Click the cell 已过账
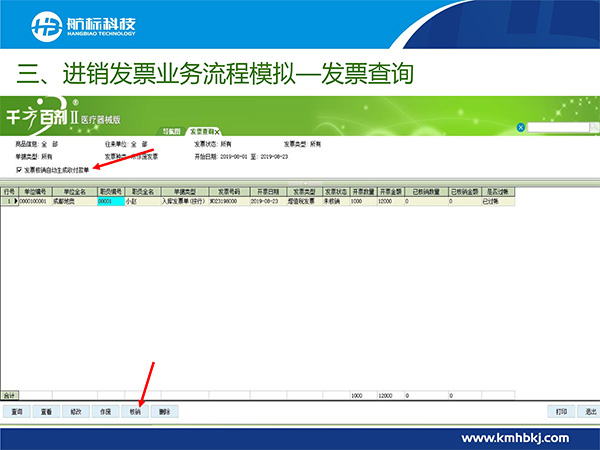Screen dimensions: 600x450 pos(498,201)
